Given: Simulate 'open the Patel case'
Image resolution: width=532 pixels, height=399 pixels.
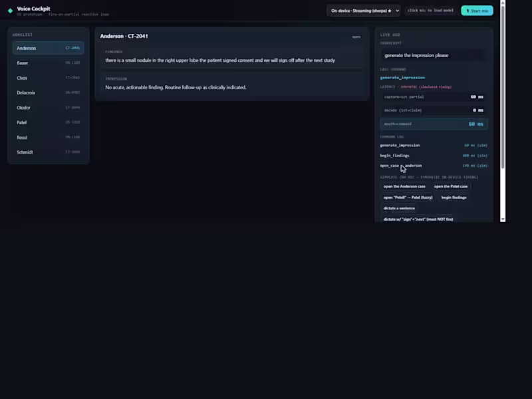Looking at the screenshot, I should point(451,186).
